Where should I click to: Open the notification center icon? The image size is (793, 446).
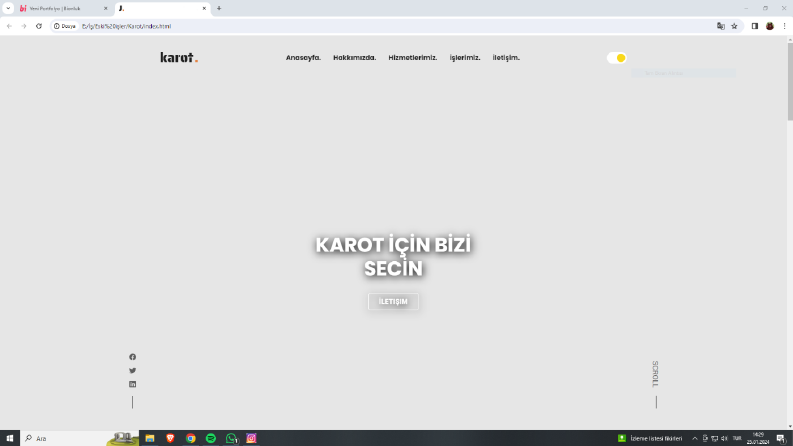[x=781, y=438]
